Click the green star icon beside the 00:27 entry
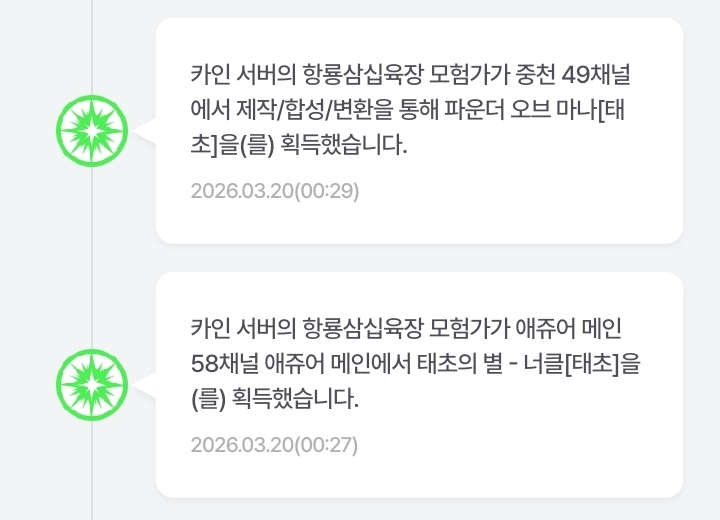 pos(92,385)
